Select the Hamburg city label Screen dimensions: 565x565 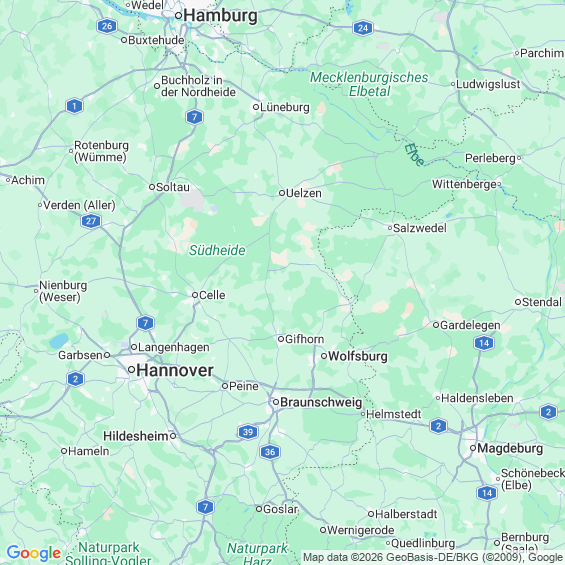220,16
